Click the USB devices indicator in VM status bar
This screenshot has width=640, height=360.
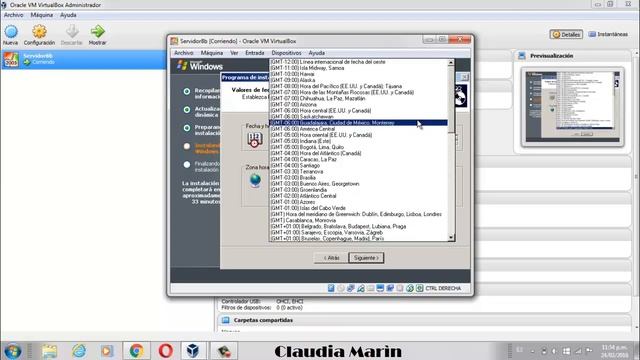tap(360, 288)
